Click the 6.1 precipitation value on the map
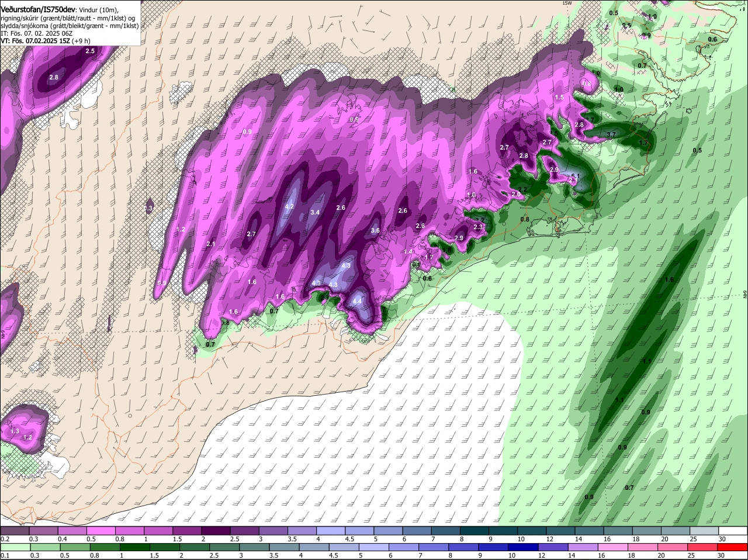 point(575,176)
